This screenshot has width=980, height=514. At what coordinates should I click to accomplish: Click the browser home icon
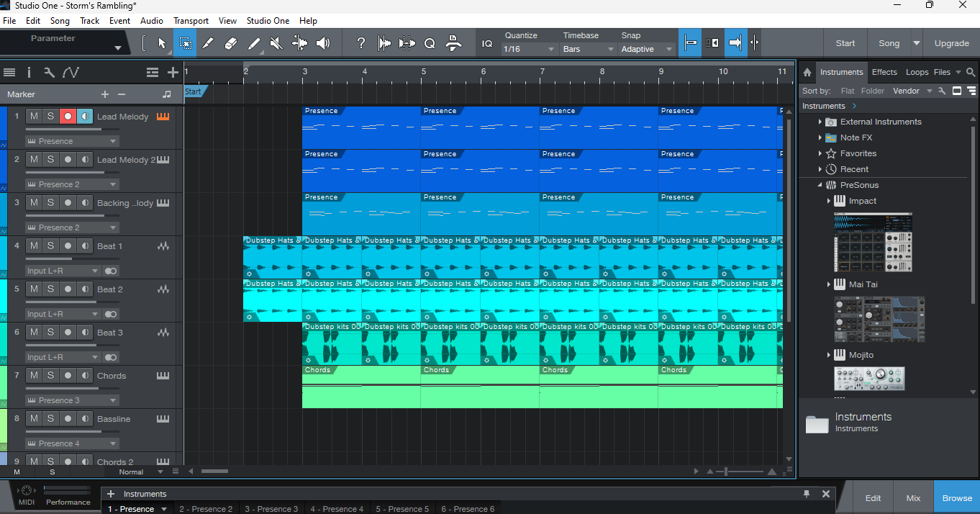[x=807, y=72]
